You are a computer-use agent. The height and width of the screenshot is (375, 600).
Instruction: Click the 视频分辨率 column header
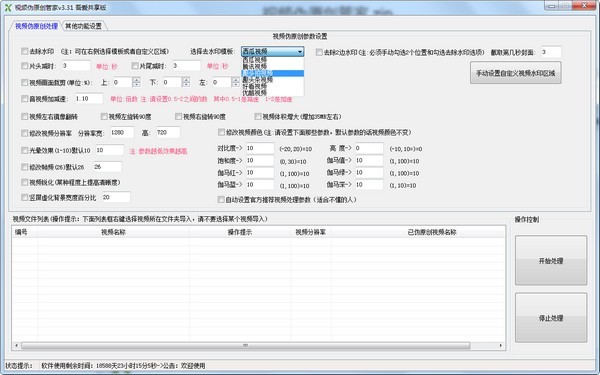click(311, 232)
